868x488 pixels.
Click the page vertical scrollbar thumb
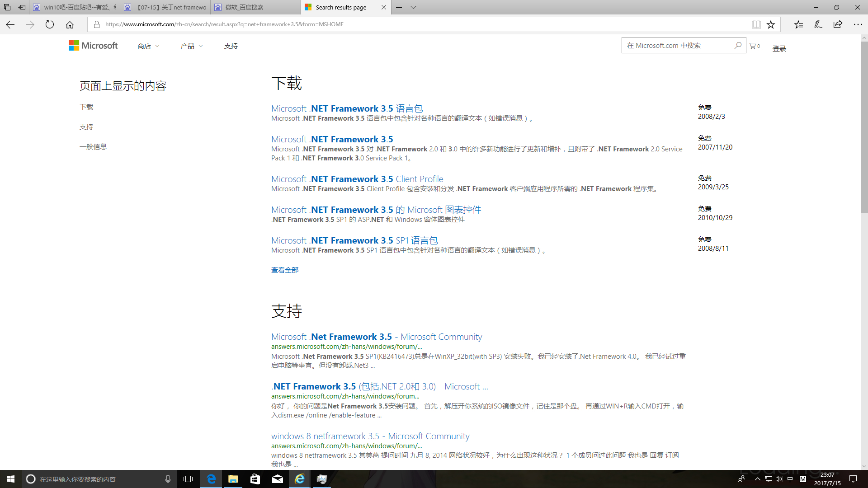point(864,127)
